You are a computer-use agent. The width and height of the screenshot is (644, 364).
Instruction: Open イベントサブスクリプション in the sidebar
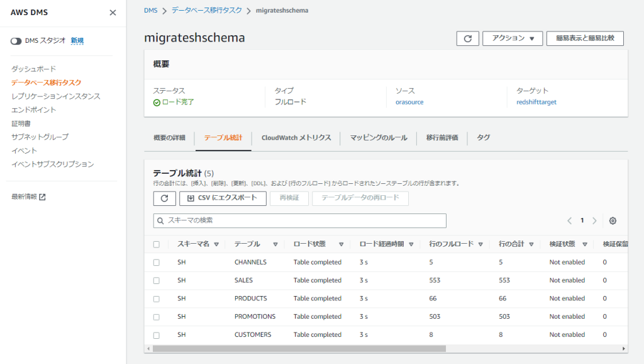[x=53, y=164]
